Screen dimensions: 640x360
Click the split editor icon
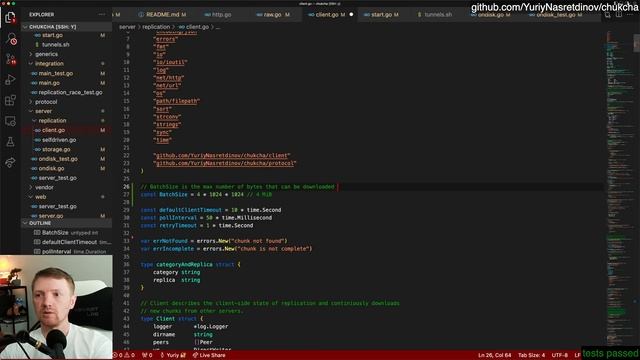(619, 15)
